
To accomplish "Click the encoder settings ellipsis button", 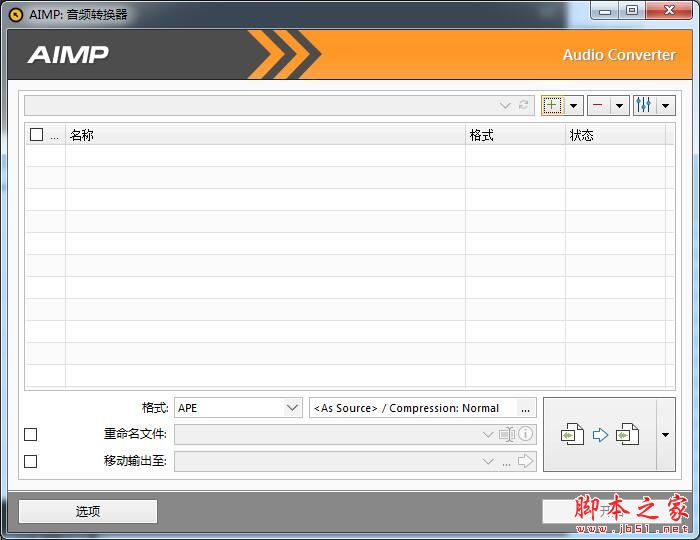I will pos(525,408).
